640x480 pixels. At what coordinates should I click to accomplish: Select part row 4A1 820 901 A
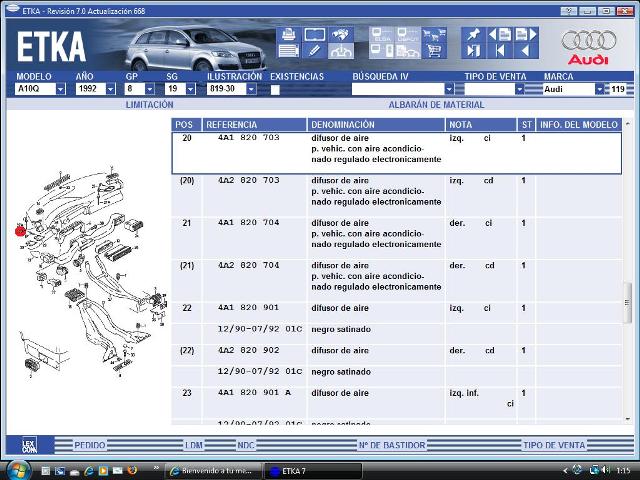(397, 403)
